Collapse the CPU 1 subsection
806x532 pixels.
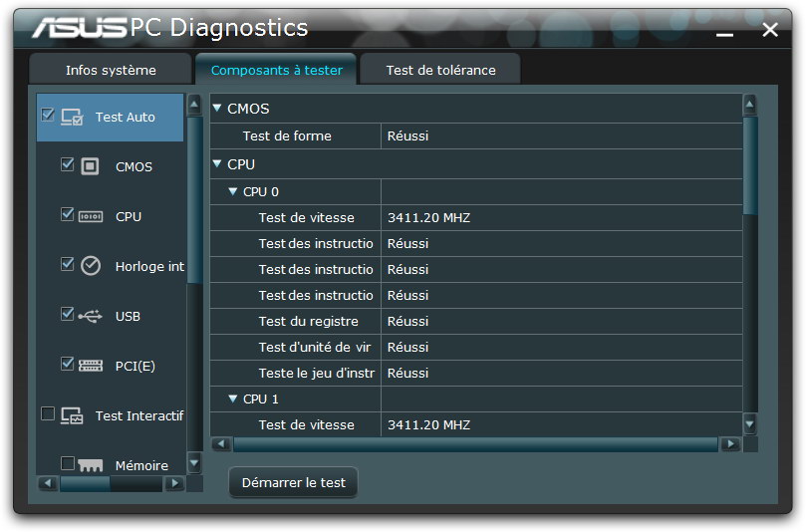pos(233,399)
